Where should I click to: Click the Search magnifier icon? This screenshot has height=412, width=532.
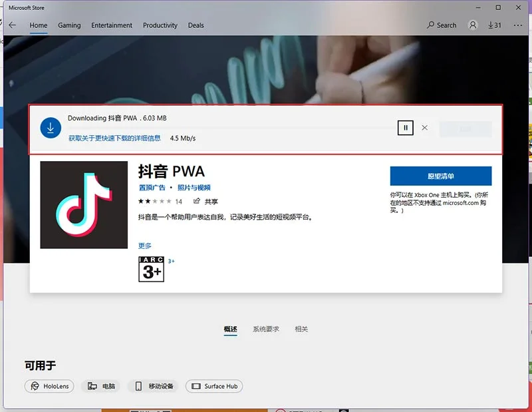click(430, 25)
